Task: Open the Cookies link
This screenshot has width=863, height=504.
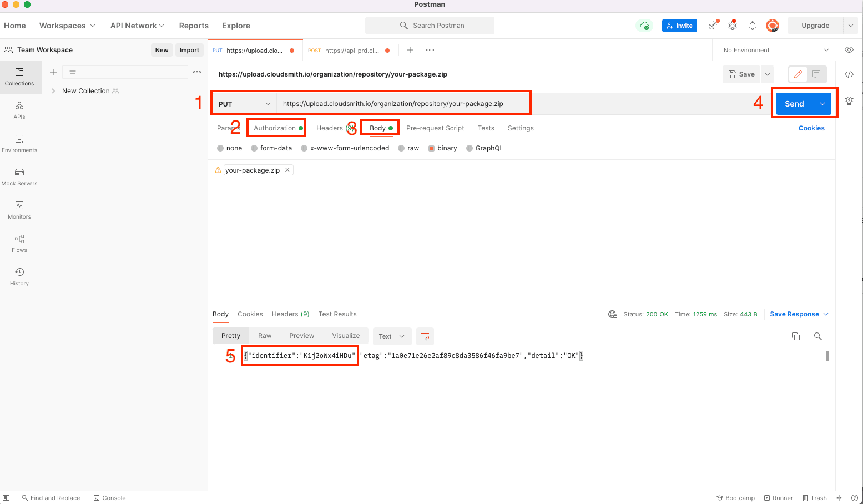Action: pyautogui.click(x=811, y=128)
